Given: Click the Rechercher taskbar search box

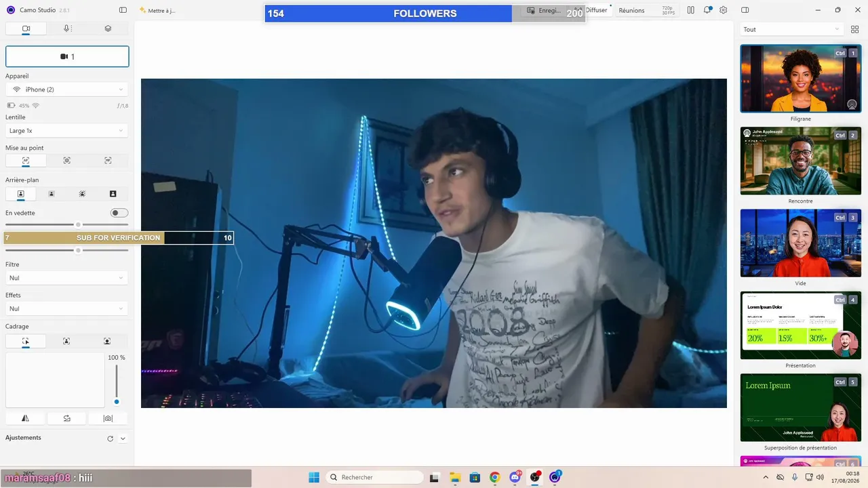Looking at the screenshot, I should tap(374, 477).
